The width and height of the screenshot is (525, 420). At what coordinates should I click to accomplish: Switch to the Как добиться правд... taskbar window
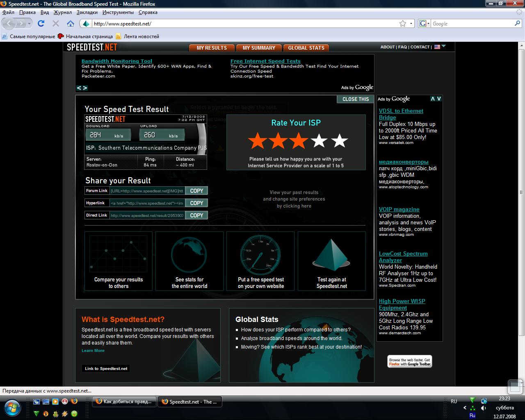(124, 402)
